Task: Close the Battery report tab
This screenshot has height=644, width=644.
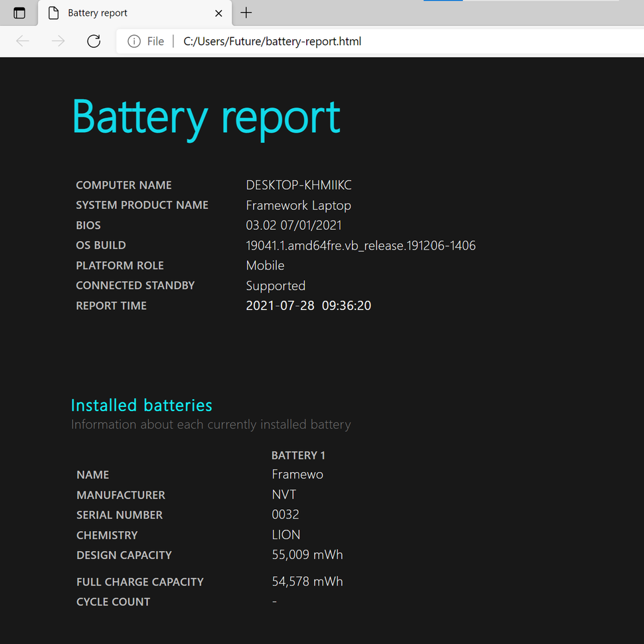Action: (x=218, y=13)
